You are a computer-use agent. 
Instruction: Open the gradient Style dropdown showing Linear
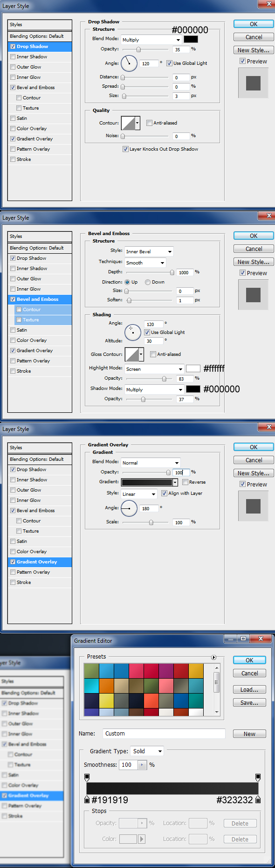[x=139, y=493]
